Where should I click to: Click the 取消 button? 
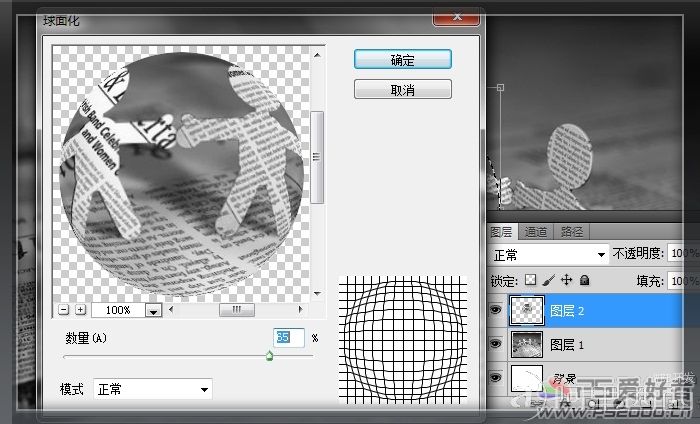pos(403,90)
